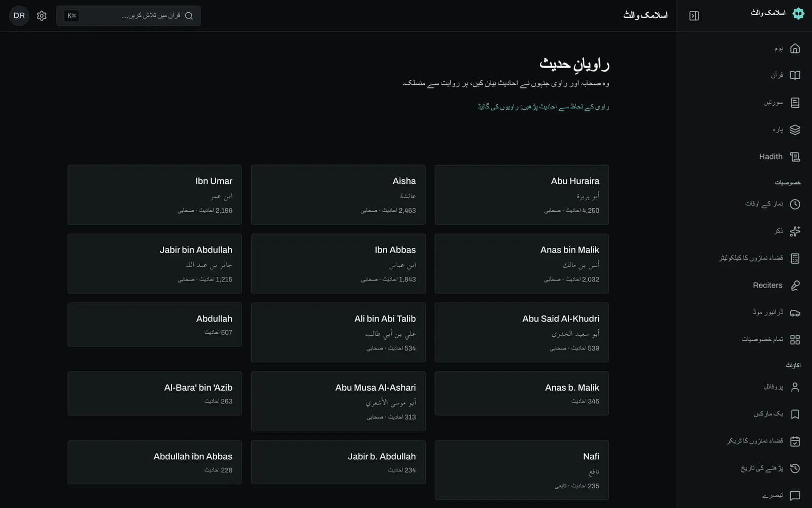Activate driving mode car icon
The image size is (812, 508).
pyautogui.click(x=795, y=312)
